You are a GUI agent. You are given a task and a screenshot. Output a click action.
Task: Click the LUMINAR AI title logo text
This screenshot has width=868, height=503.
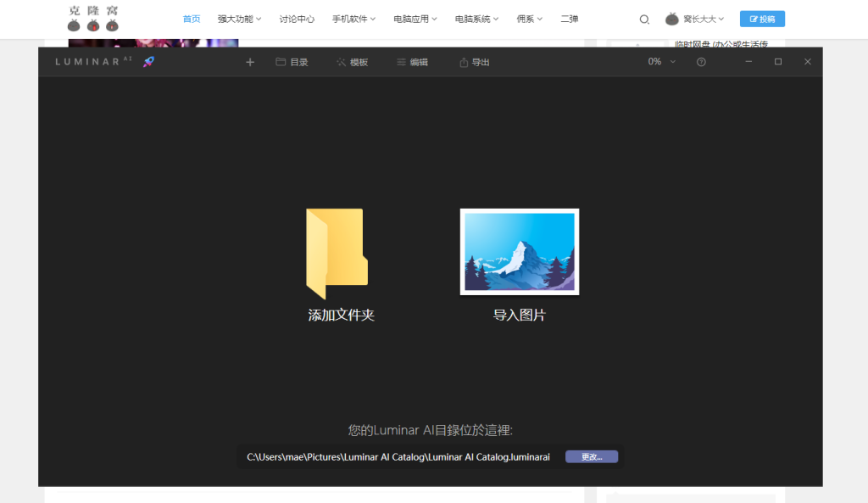(93, 61)
